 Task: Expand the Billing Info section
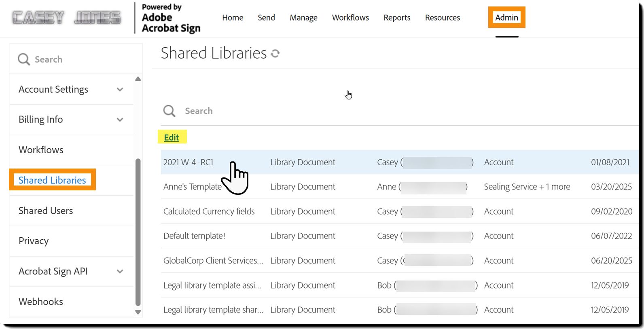coord(120,120)
